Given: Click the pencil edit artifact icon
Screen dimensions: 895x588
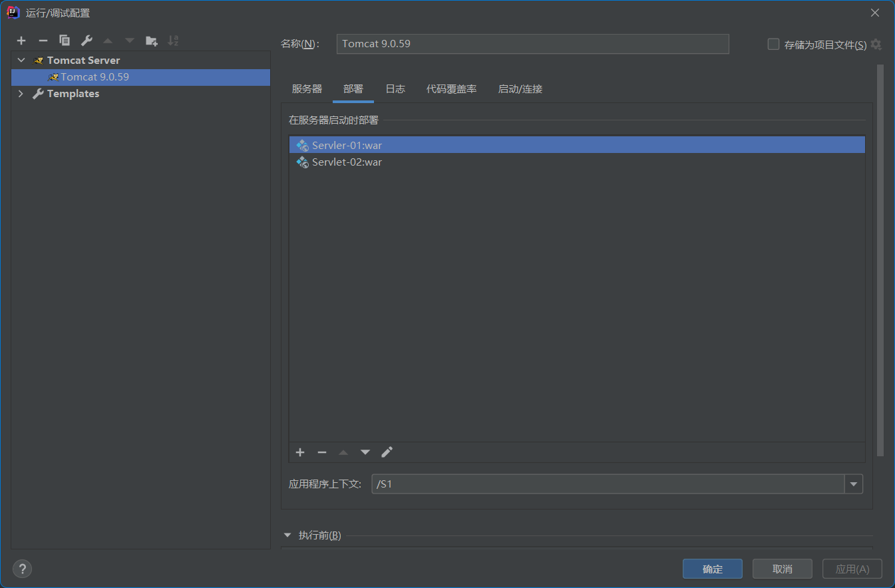Looking at the screenshot, I should pyautogui.click(x=387, y=452).
